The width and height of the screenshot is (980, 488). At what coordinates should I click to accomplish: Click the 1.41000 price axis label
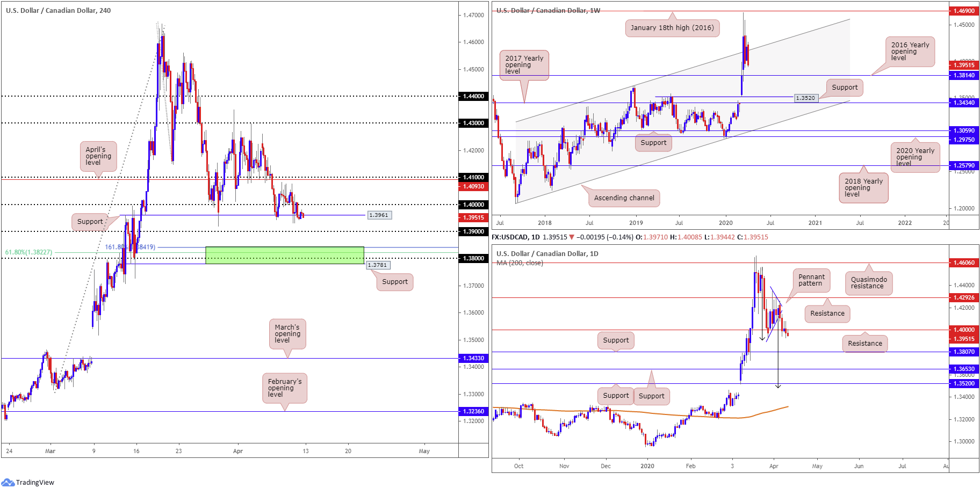[473, 177]
